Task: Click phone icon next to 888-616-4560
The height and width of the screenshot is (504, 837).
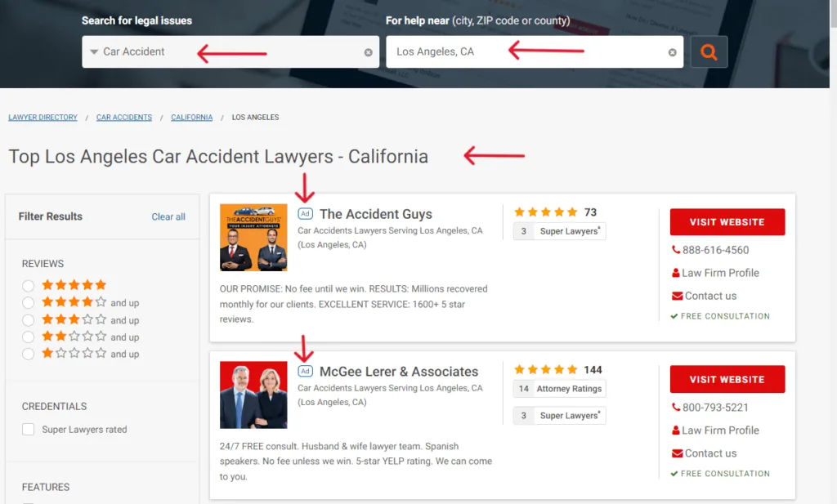Action: [x=676, y=250]
